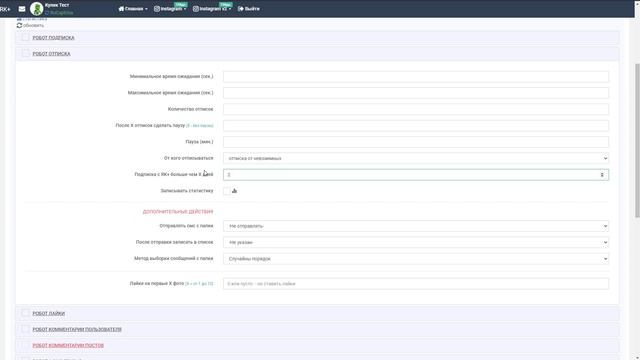
Task: Open the После отправки записать в список dropdown
Action: (x=416, y=242)
